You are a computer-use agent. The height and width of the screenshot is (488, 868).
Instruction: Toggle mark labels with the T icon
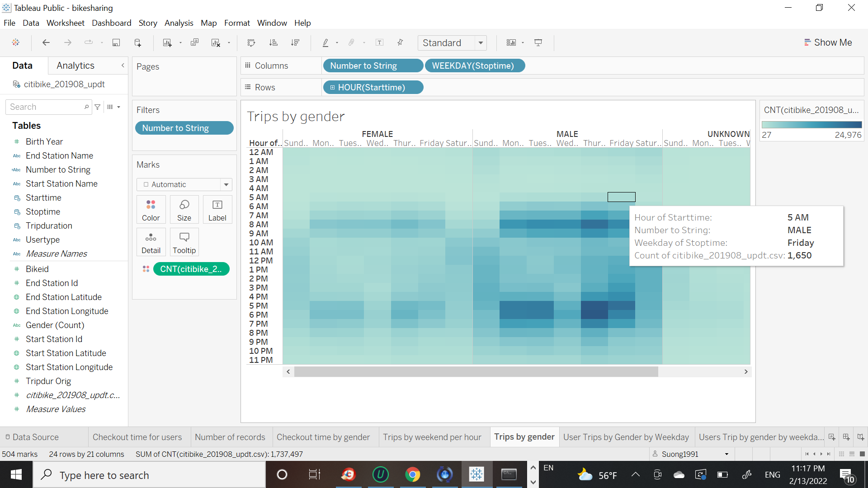379,42
